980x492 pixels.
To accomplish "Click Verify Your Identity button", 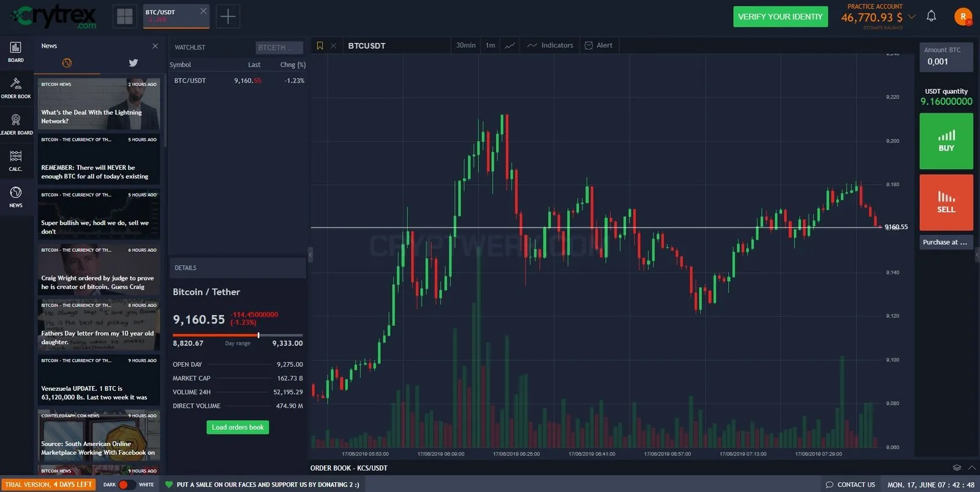I will coord(780,17).
